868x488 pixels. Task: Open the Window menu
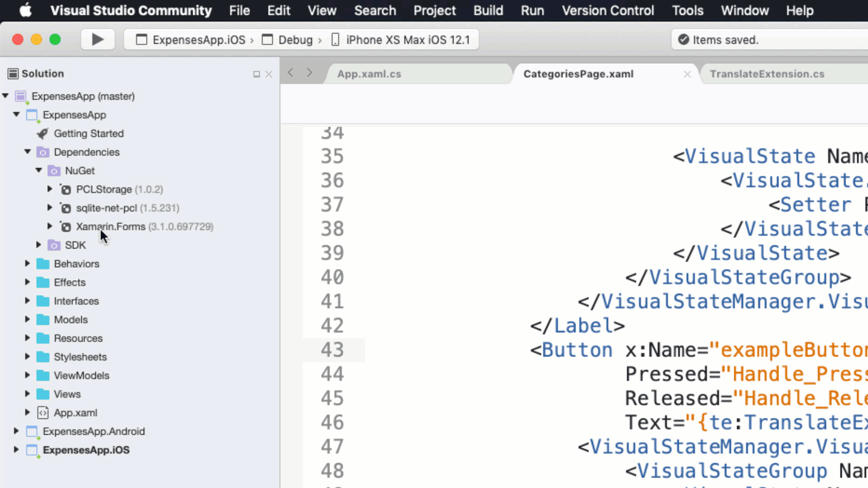pyautogui.click(x=745, y=10)
